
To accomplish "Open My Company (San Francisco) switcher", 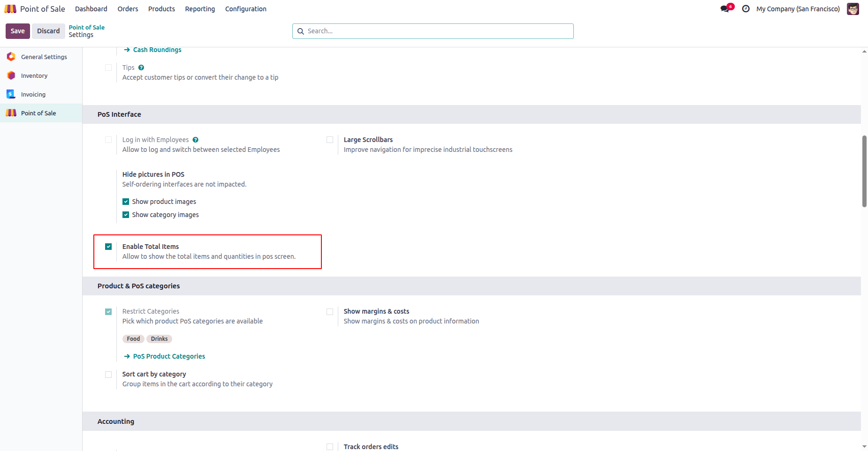I will coord(798,9).
